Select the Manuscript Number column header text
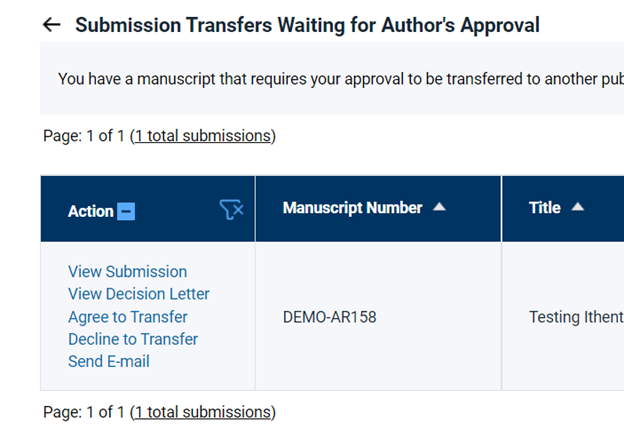624x430 pixels. tap(353, 208)
